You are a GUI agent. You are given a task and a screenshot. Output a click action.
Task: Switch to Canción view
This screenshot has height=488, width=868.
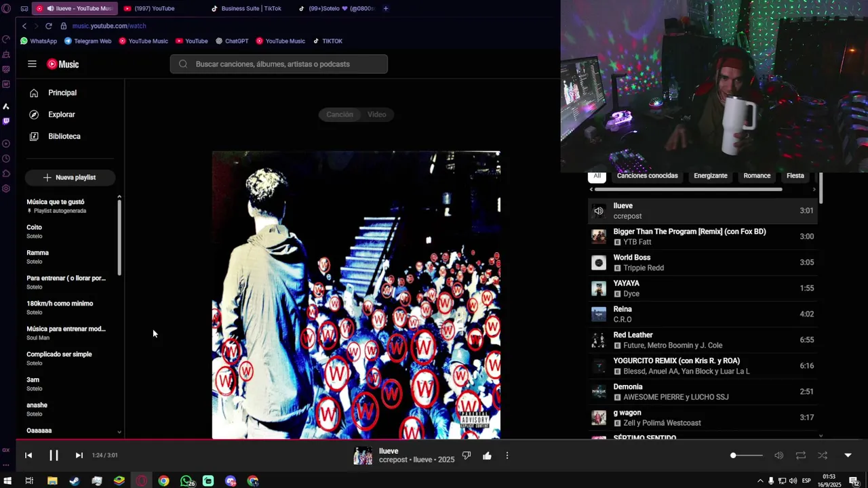coord(340,115)
